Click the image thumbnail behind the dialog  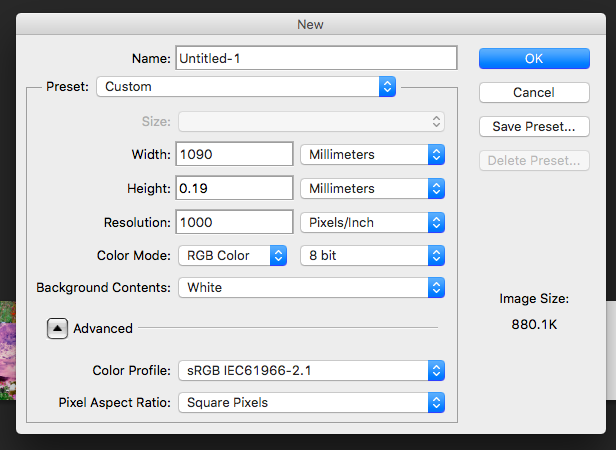8,350
